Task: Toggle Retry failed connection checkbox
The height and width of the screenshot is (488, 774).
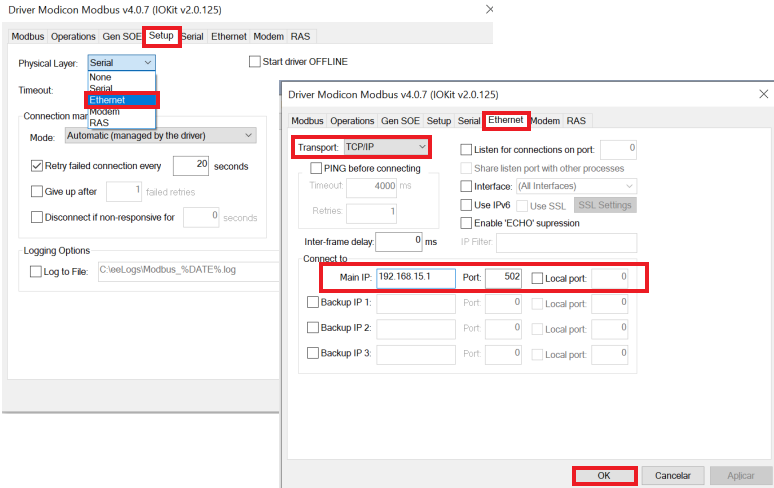Action: point(37,166)
